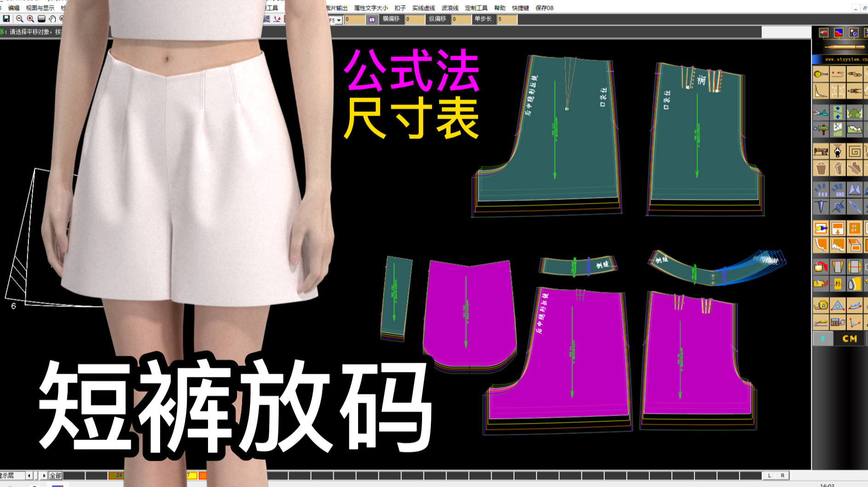Click the zoom out magnifier icon

(x=19, y=19)
